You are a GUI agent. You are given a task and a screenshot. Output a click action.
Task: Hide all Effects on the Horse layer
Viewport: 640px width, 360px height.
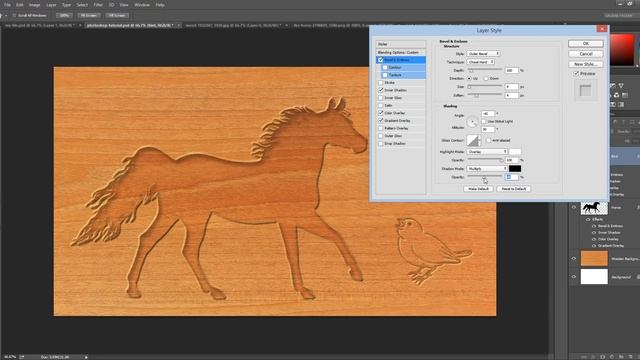588,219
